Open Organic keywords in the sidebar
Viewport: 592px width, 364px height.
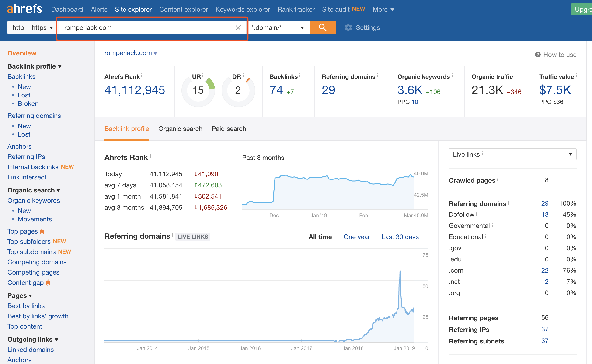pos(34,201)
